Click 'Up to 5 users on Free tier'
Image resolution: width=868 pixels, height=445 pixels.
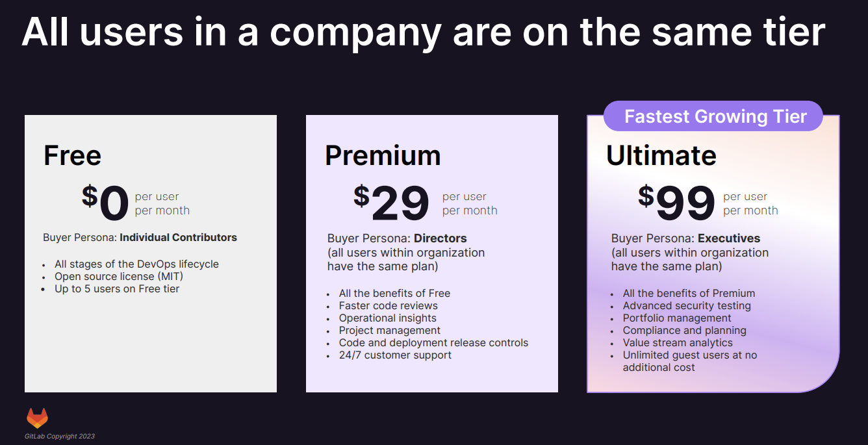click(x=117, y=289)
